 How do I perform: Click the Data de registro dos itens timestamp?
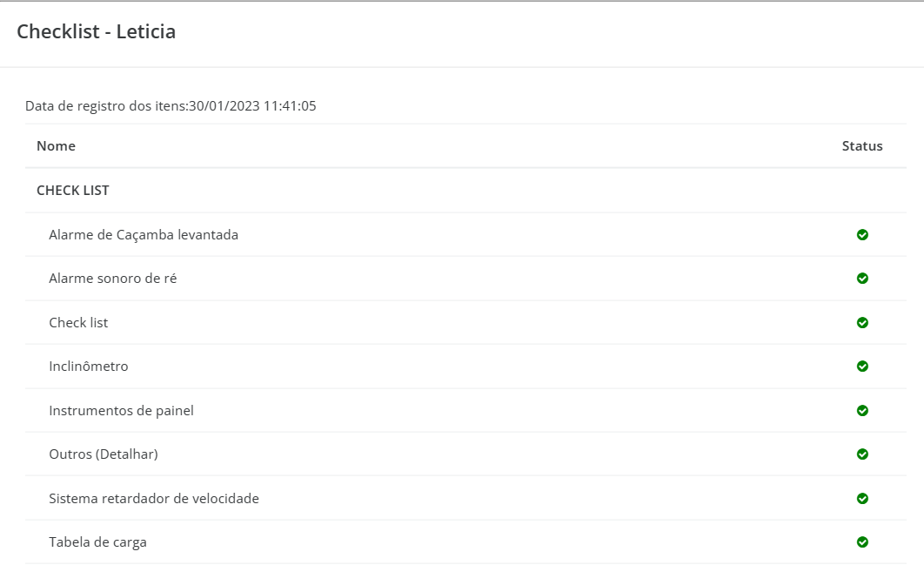point(252,105)
